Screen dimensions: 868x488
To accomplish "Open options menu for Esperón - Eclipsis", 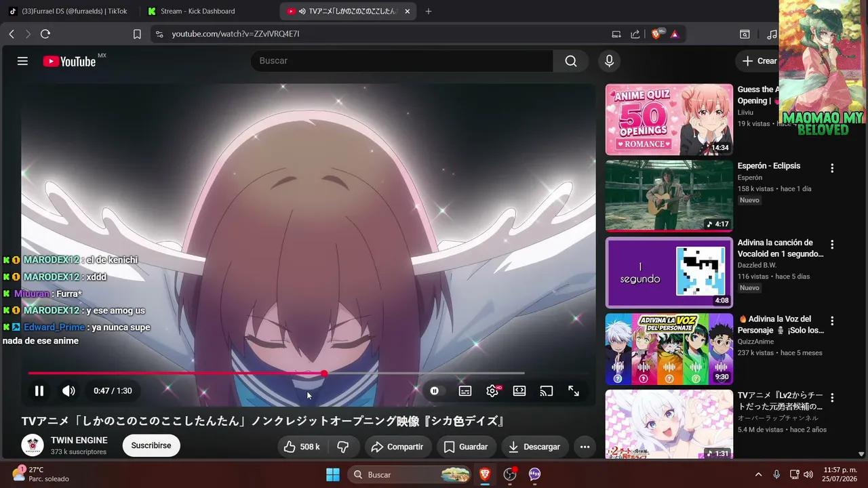I will click(832, 168).
